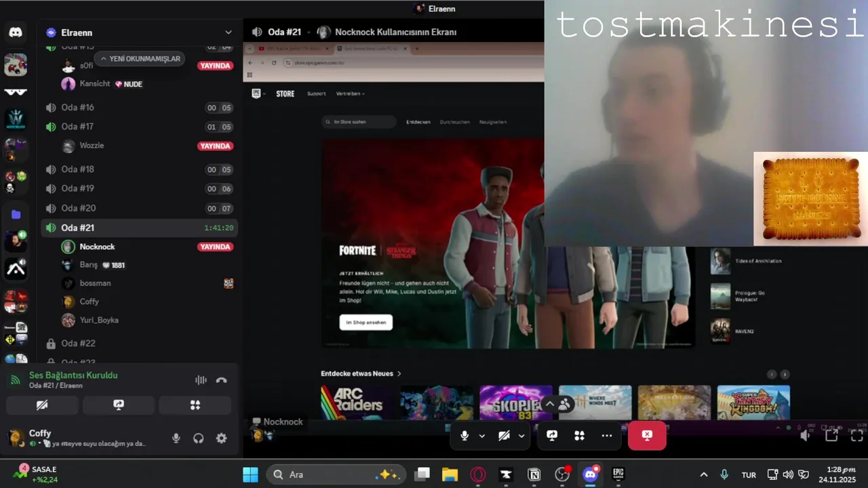This screenshot has height=488, width=868.
Task: Turn on camera in voice panel
Action: 42,405
